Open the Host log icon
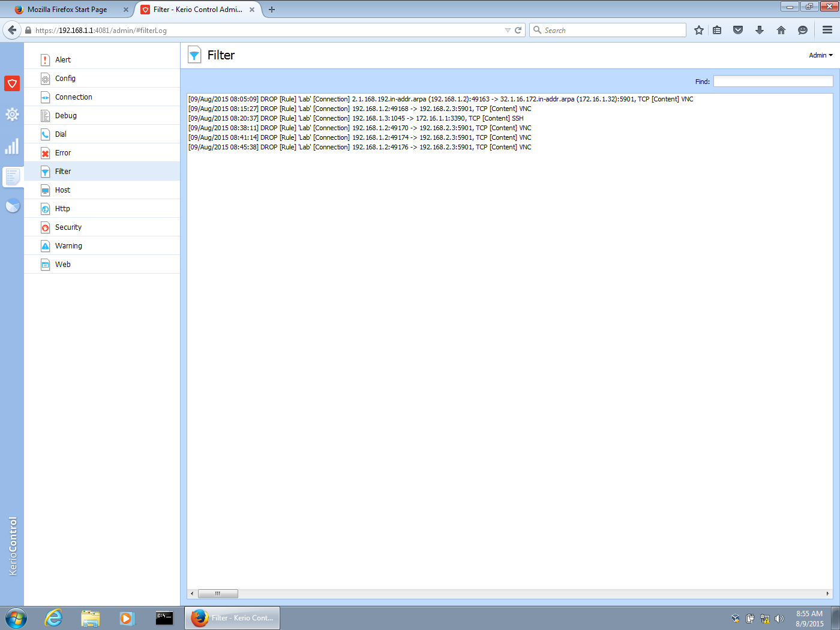 (45, 190)
